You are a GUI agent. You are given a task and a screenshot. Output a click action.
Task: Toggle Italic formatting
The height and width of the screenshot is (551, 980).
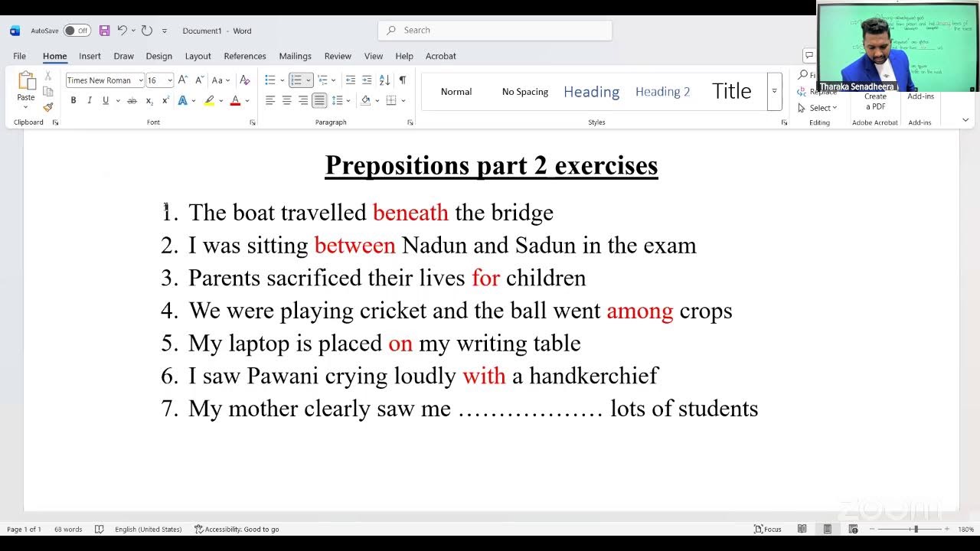point(89,100)
